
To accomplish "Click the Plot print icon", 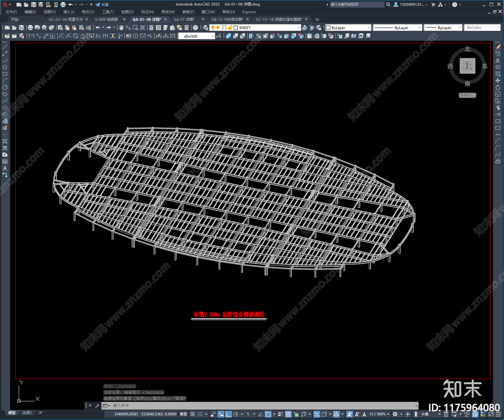I will pos(30,28).
